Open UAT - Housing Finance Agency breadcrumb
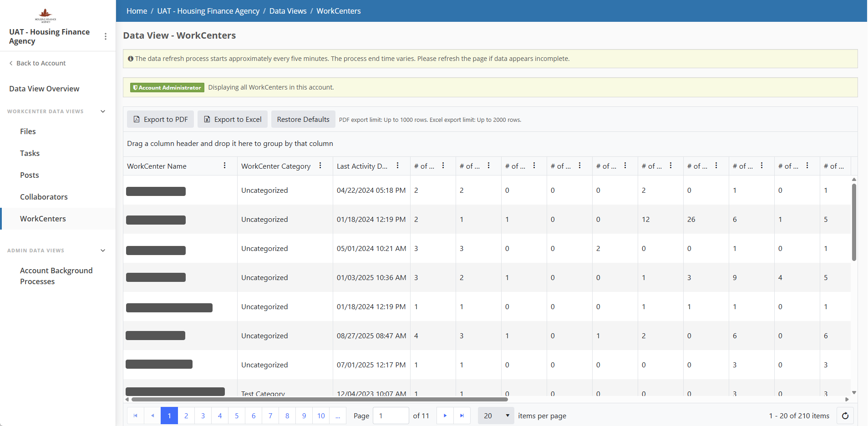Viewport: 868px width, 426px height. tap(208, 11)
